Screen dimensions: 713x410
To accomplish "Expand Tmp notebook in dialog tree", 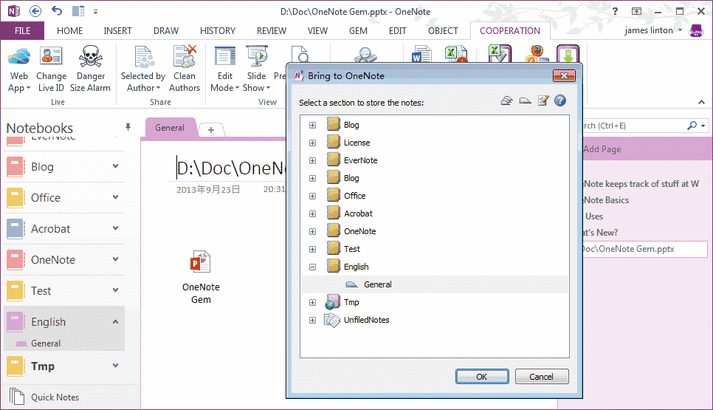I will point(312,302).
